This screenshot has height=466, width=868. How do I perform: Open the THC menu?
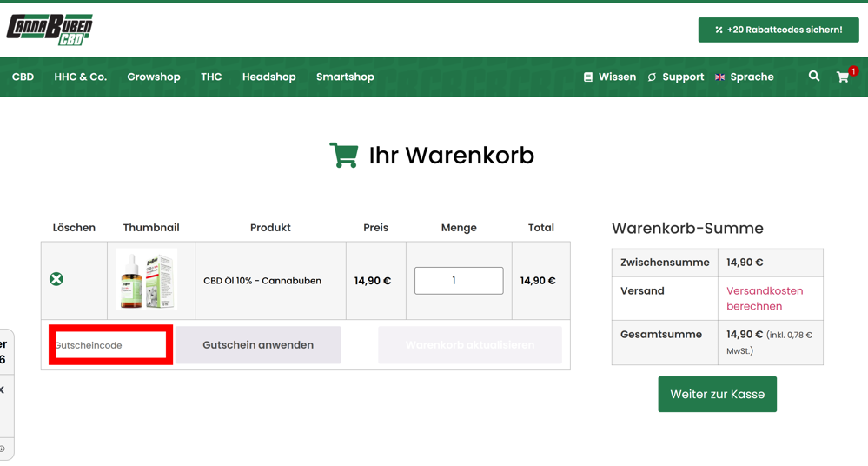click(211, 77)
